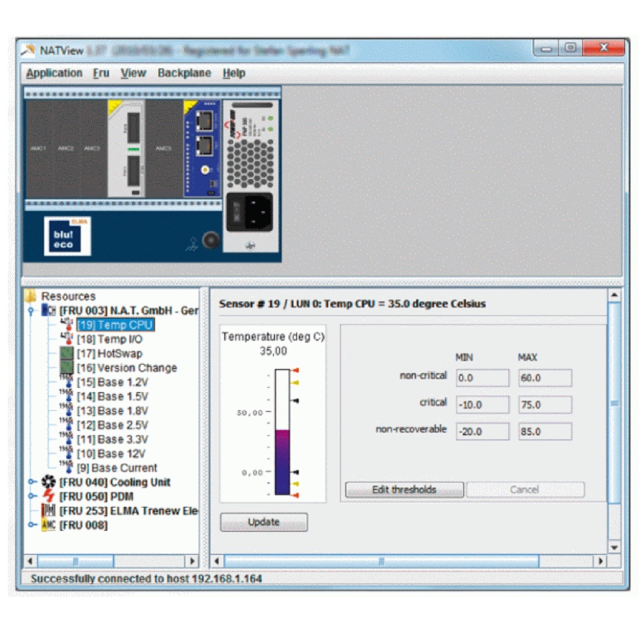Click the PDM lightning bolt icon
This screenshot has height=644, width=644.
(x=49, y=497)
